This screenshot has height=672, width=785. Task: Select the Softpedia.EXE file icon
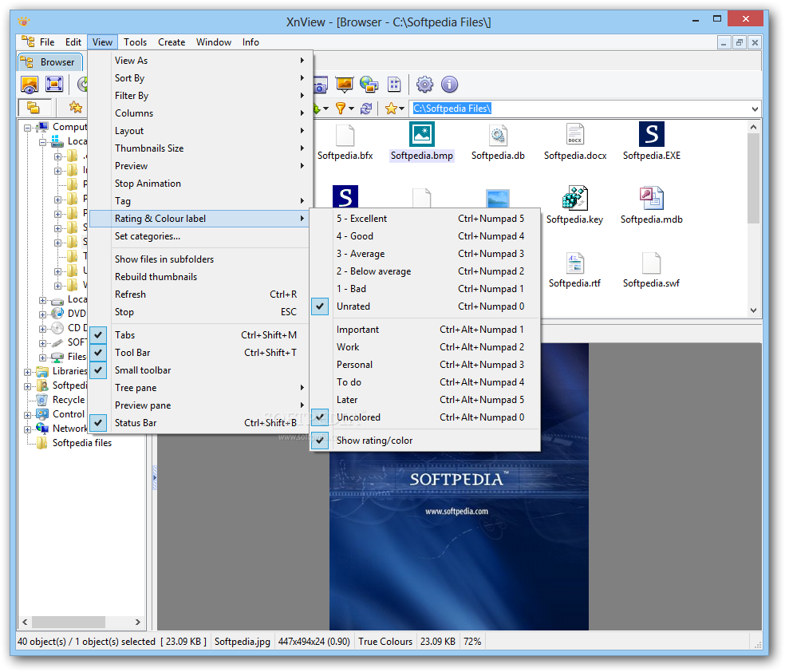pyautogui.click(x=651, y=134)
